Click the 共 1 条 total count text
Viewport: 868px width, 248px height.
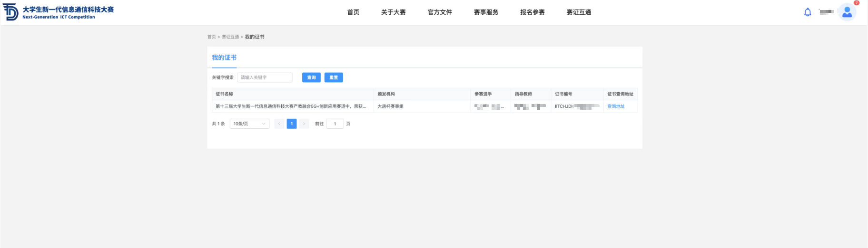pyautogui.click(x=218, y=124)
